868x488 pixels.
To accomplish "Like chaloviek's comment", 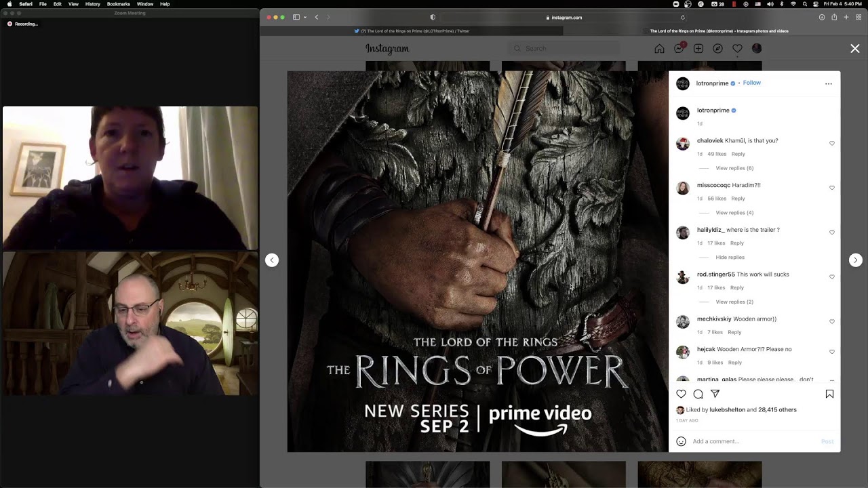I will click(832, 143).
